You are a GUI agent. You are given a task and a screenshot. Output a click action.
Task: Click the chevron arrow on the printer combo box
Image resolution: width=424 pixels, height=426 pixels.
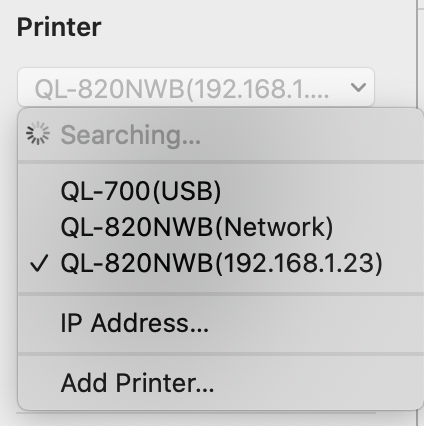point(359,87)
